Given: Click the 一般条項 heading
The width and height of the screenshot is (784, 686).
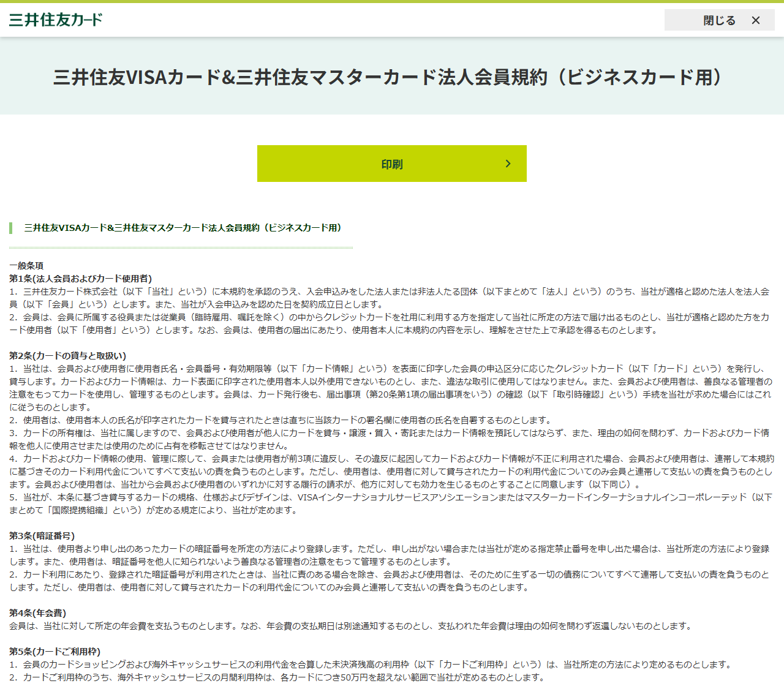Looking at the screenshot, I should coord(26,266).
